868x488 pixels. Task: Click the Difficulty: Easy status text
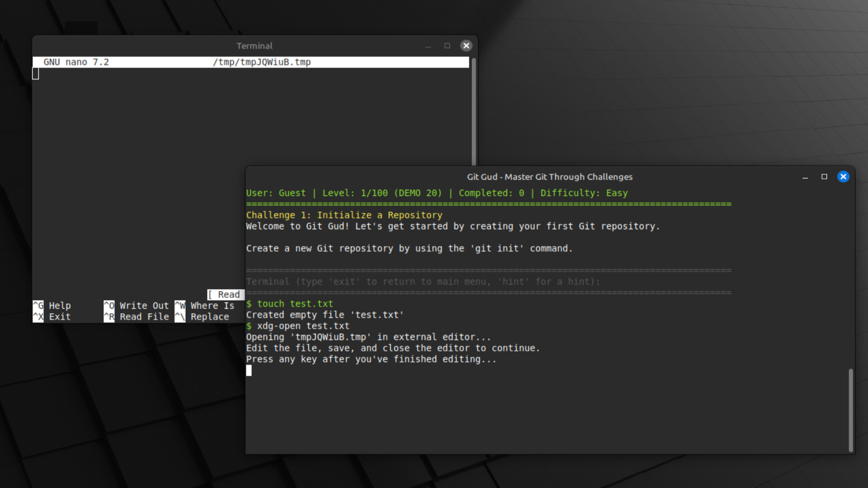click(x=584, y=193)
